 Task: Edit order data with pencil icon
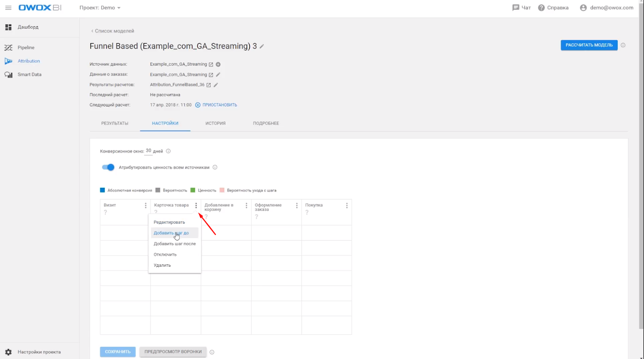coord(218,75)
